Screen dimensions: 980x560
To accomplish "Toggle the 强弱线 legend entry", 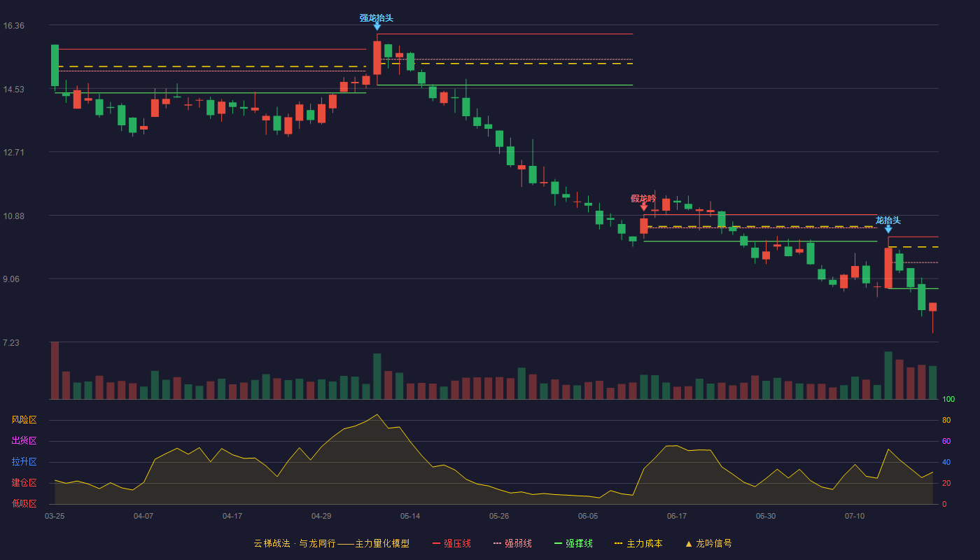I will (x=513, y=543).
